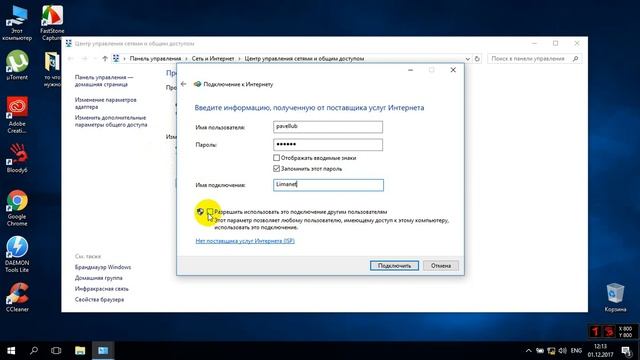
Task: Open the DAEMON Tools Lite desktop shortcut
Action: click(17, 254)
